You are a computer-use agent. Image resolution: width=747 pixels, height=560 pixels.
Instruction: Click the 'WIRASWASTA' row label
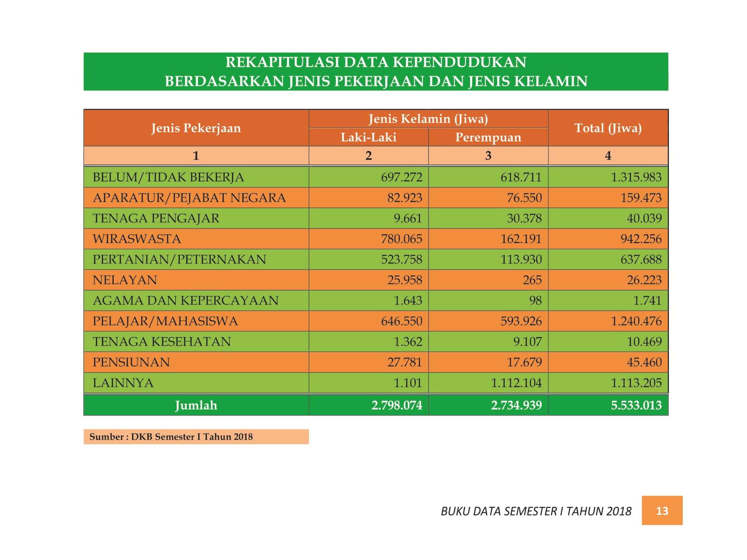pyautogui.click(x=137, y=239)
